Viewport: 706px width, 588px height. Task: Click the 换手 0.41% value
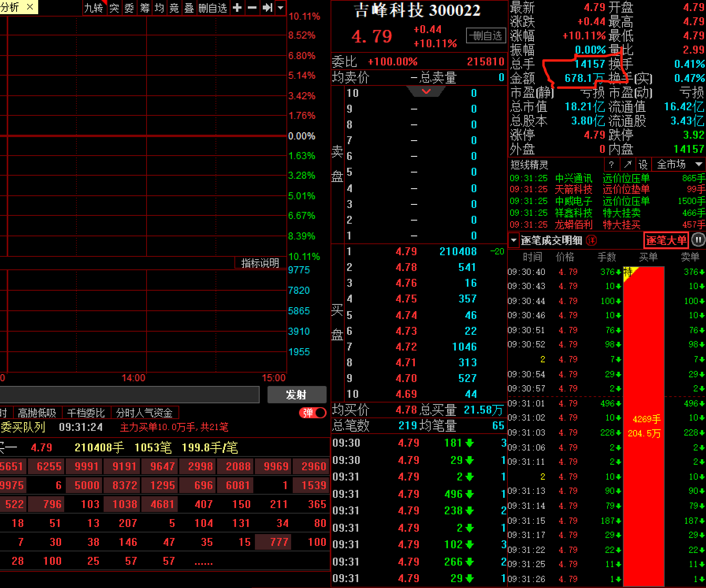(689, 64)
